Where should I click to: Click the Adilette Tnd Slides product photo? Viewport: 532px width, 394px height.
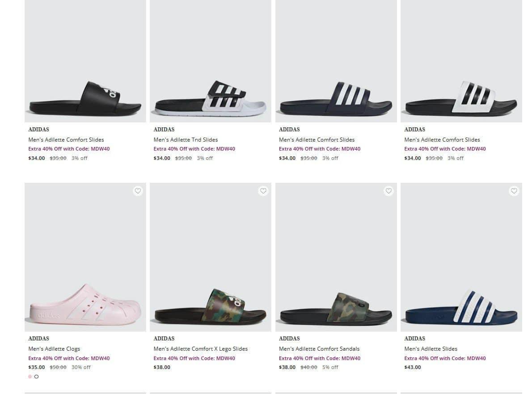tap(211, 60)
